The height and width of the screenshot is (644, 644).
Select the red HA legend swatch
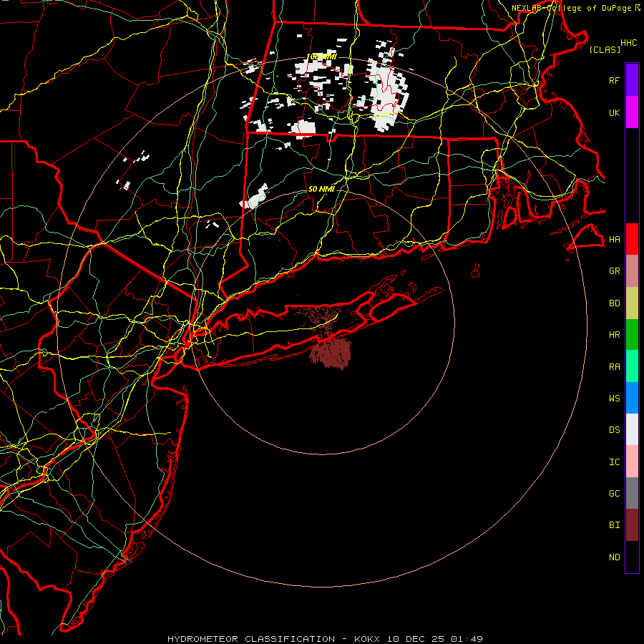point(632,239)
